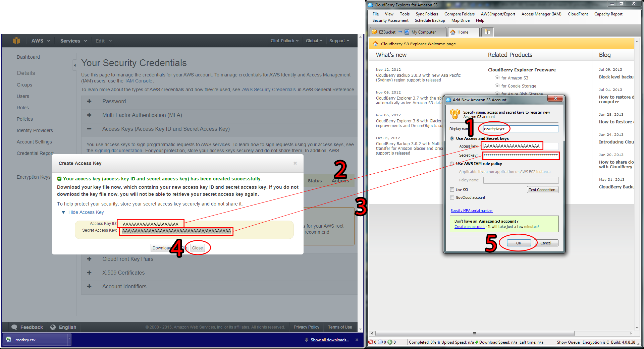Screen dimensions: 644x349
Task: Close the downloads bar X
Action: (357, 340)
